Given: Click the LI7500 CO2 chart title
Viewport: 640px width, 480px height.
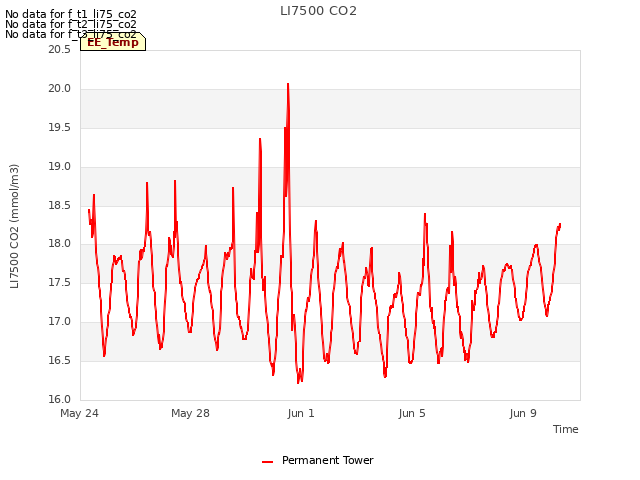Looking at the screenshot, I should click(318, 11).
